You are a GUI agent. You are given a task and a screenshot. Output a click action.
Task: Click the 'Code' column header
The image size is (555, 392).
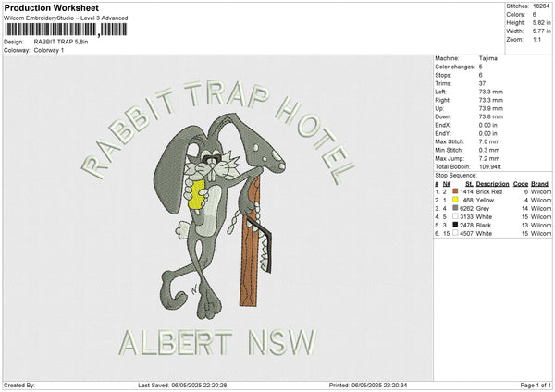[x=520, y=184]
